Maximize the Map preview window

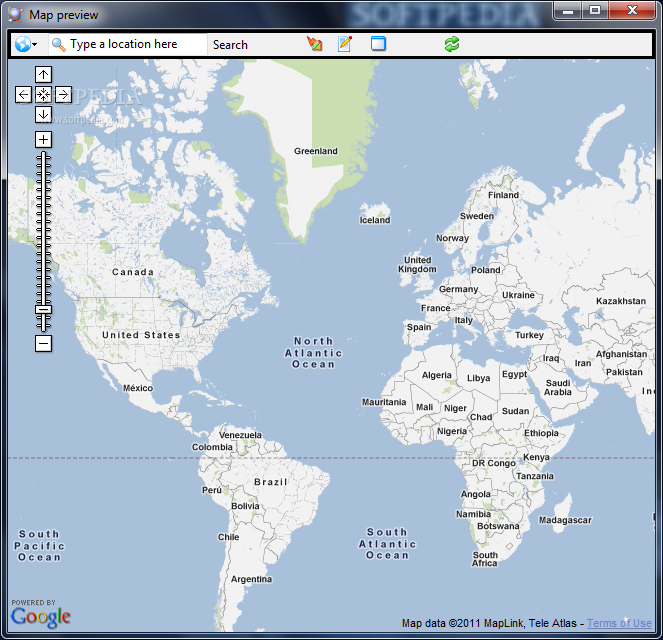(595, 10)
